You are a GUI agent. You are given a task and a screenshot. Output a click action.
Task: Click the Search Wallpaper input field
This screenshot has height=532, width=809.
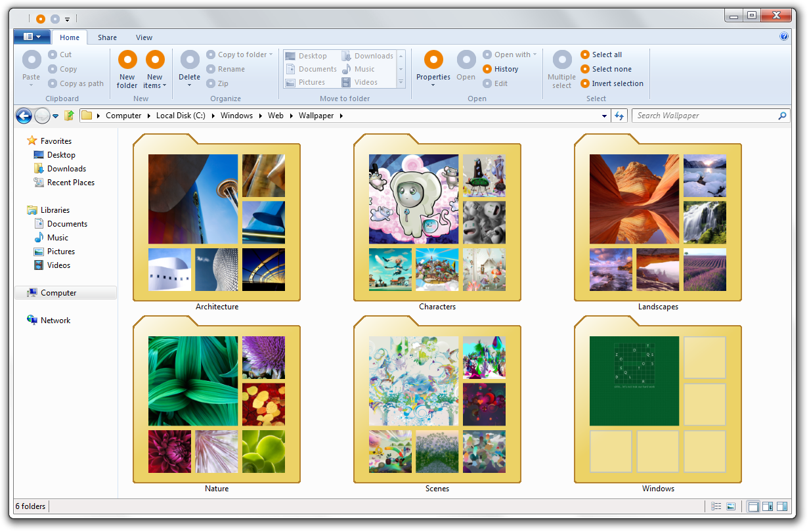[704, 116]
